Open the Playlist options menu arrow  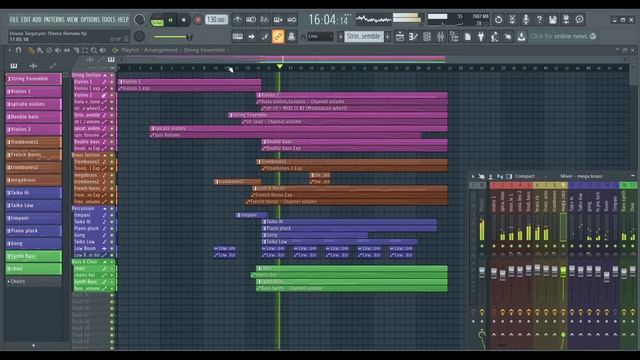[10, 50]
